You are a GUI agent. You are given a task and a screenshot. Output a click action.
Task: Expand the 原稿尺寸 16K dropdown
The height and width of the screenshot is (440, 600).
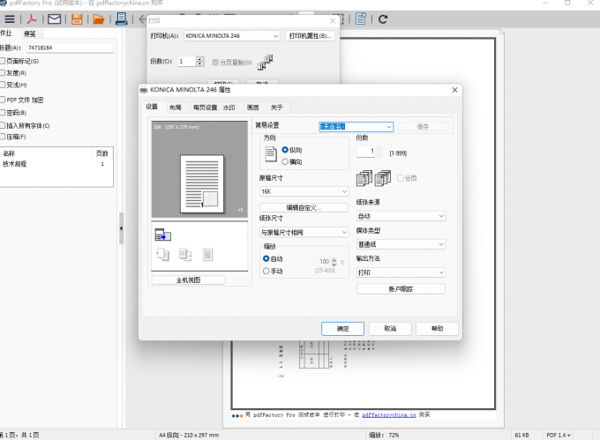[303, 190]
